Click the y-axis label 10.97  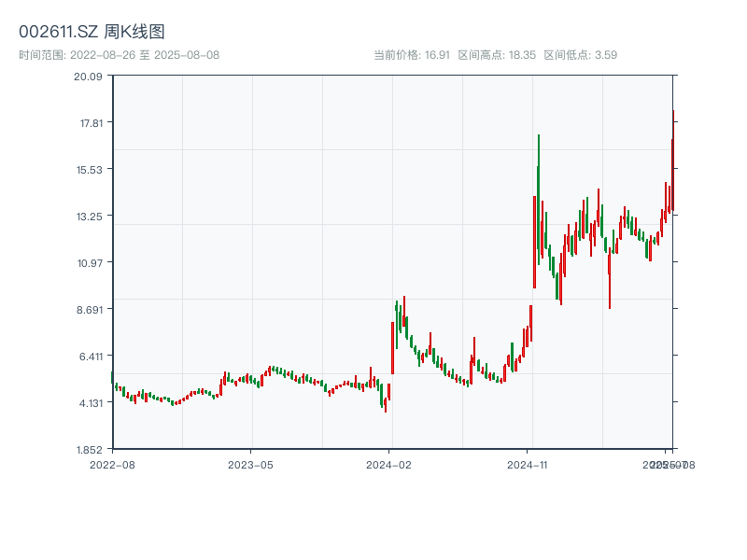[x=90, y=263]
